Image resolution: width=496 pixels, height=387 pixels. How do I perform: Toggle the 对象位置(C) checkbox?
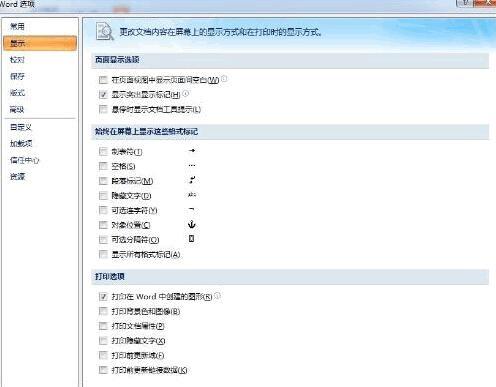[x=103, y=225]
